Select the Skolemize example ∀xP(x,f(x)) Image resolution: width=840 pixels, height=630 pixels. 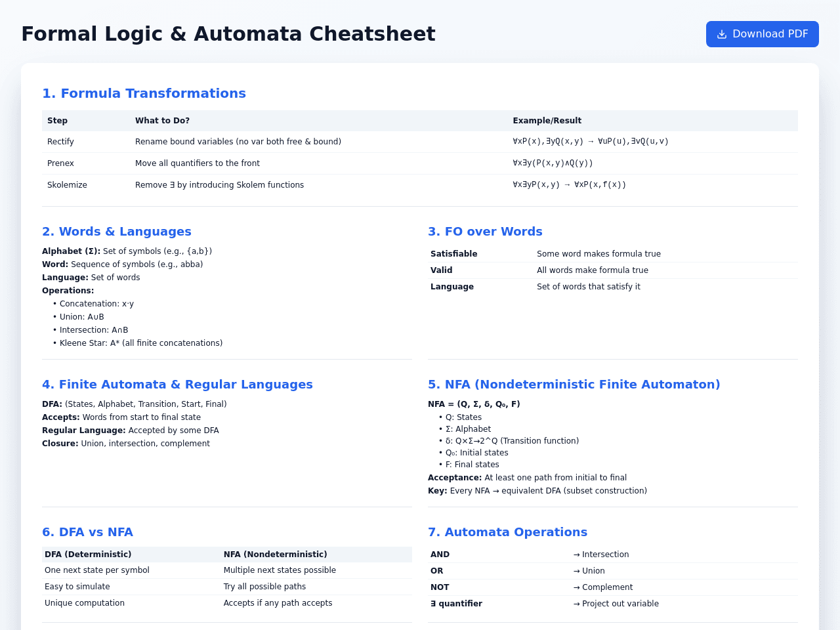tap(600, 184)
